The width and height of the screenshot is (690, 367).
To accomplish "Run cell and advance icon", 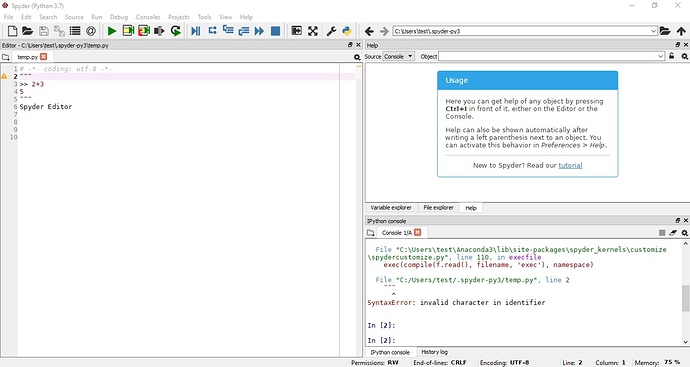I will (x=144, y=31).
